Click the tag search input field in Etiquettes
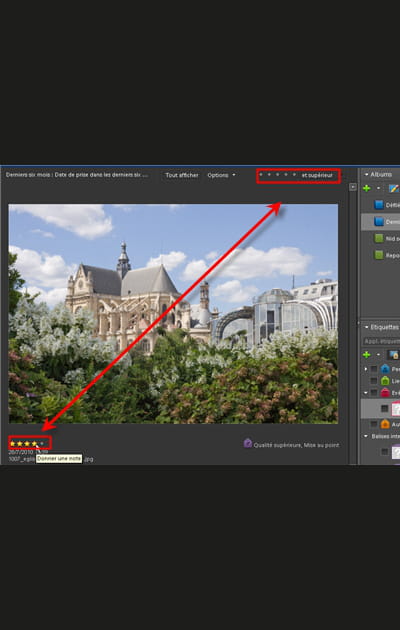This screenshot has height=630, width=400. tap(381, 341)
